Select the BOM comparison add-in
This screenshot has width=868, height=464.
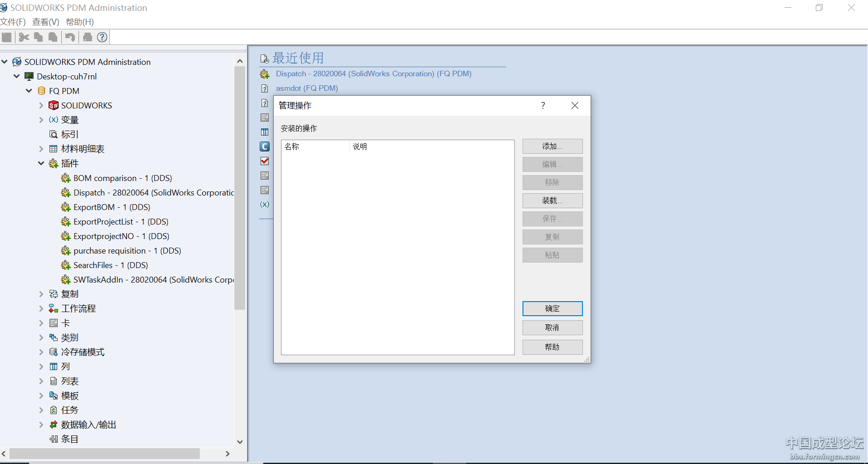(x=123, y=178)
